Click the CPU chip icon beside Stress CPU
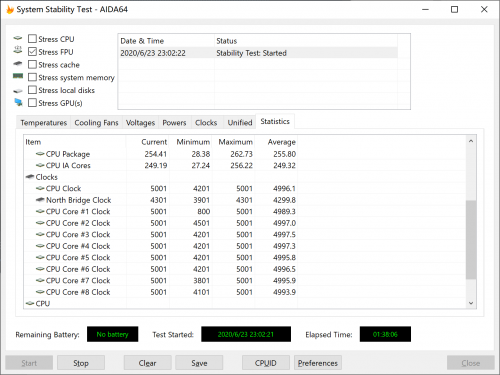 coord(18,38)
